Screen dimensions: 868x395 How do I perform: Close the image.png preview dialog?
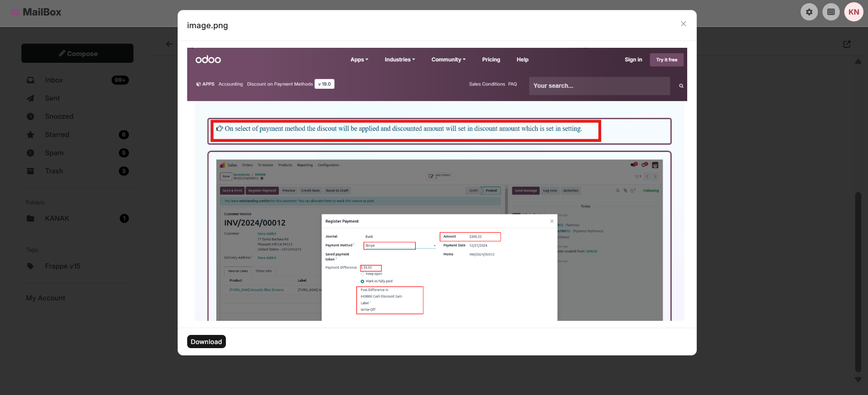(683, 24)
